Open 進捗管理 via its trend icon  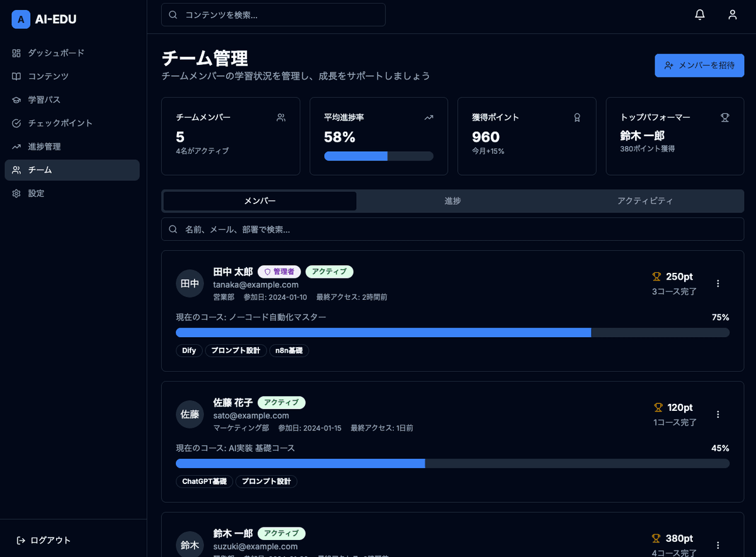coord(16,146)
